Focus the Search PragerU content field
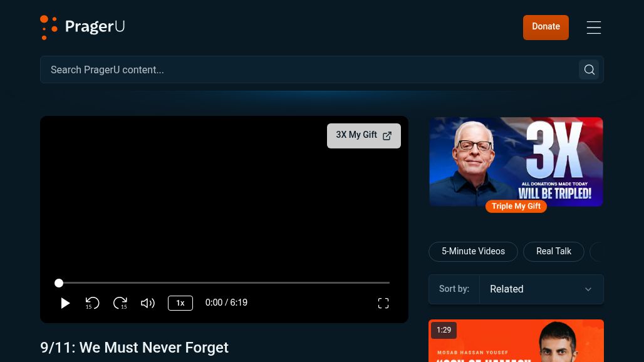 307,70
